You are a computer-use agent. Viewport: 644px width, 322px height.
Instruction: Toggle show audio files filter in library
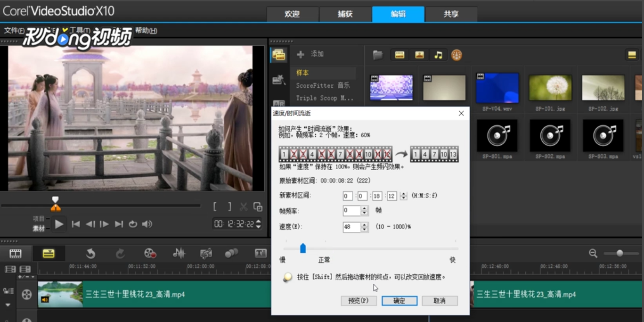[439, 55]
